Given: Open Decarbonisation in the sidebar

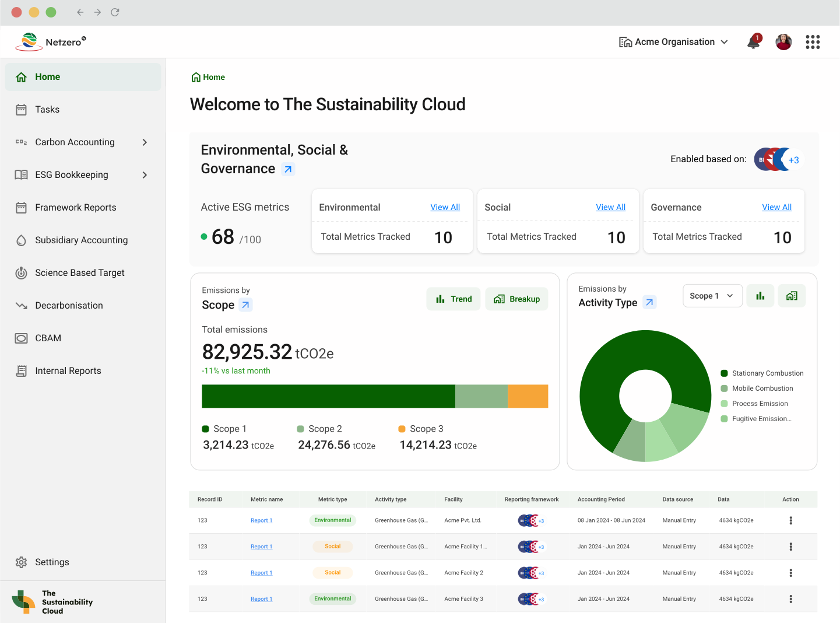Looking at the screenshot, I should tap(83, 306).
